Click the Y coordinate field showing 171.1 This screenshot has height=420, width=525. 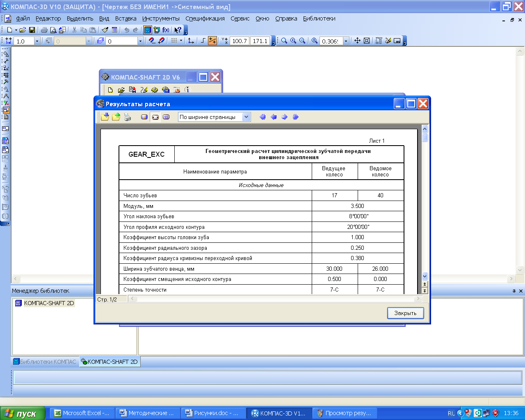260,41
